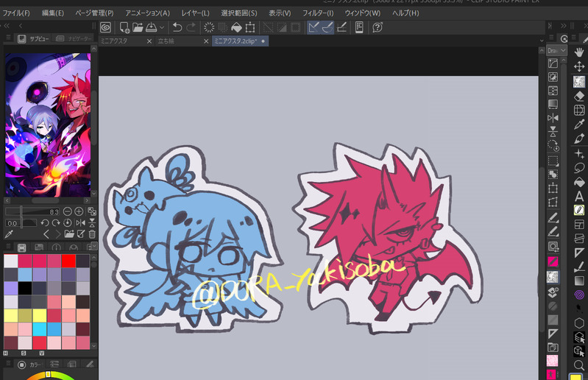Open the color wheel カラー tab
The image size is (588, 380).
pyautogui.click(x=29, y=365)
